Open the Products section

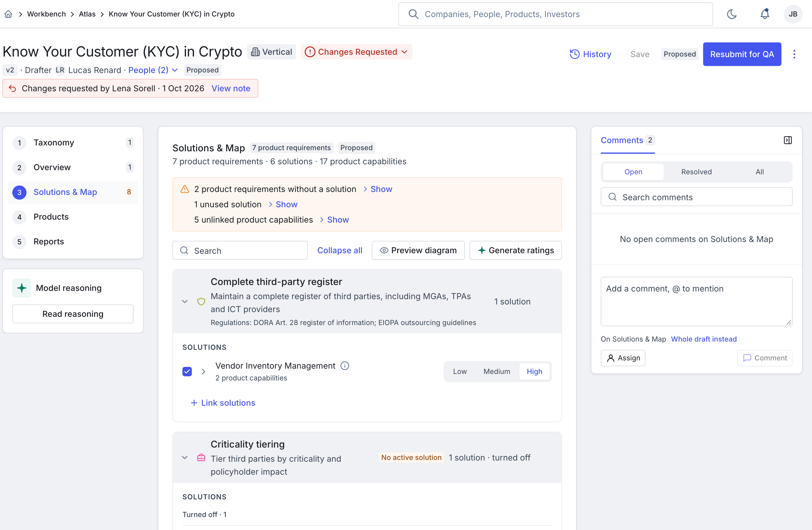[73, 217]
